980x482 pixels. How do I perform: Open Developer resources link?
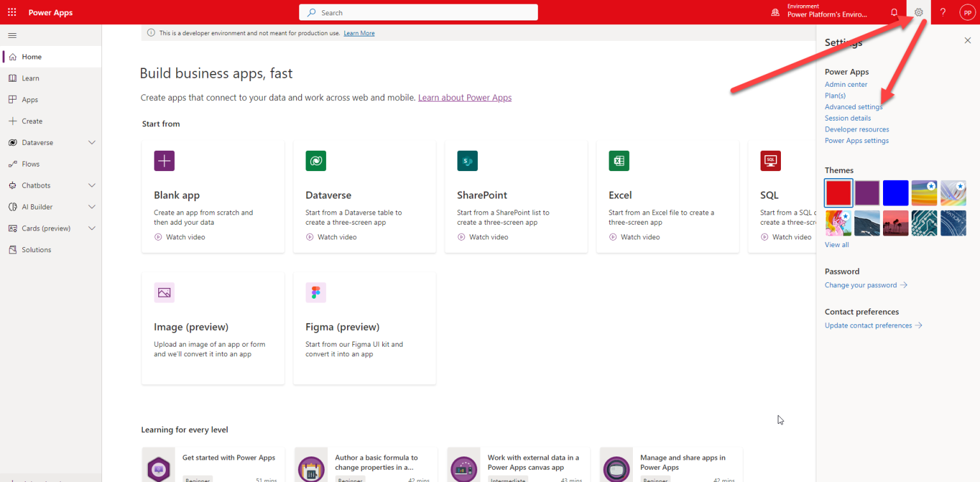pos(857,129)
